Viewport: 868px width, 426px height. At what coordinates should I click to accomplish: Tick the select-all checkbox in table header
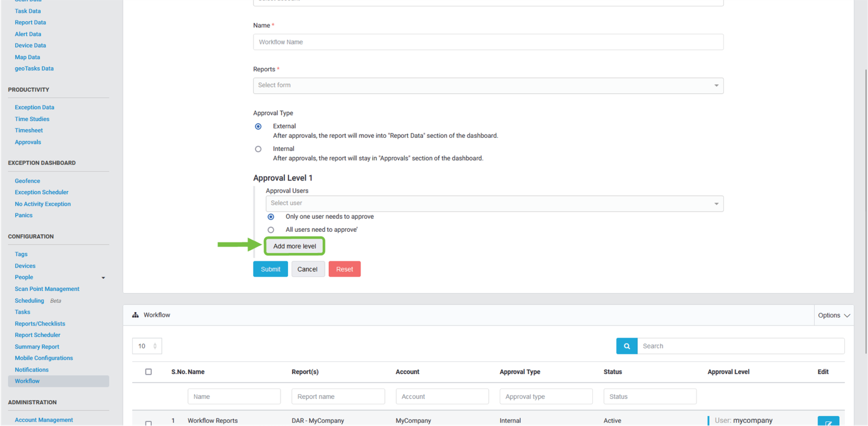(x=148, y=372)
